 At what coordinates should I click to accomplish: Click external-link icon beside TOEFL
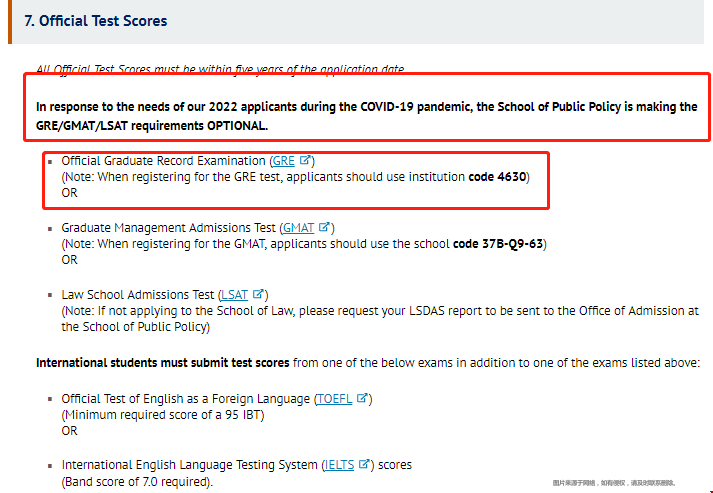362,398
